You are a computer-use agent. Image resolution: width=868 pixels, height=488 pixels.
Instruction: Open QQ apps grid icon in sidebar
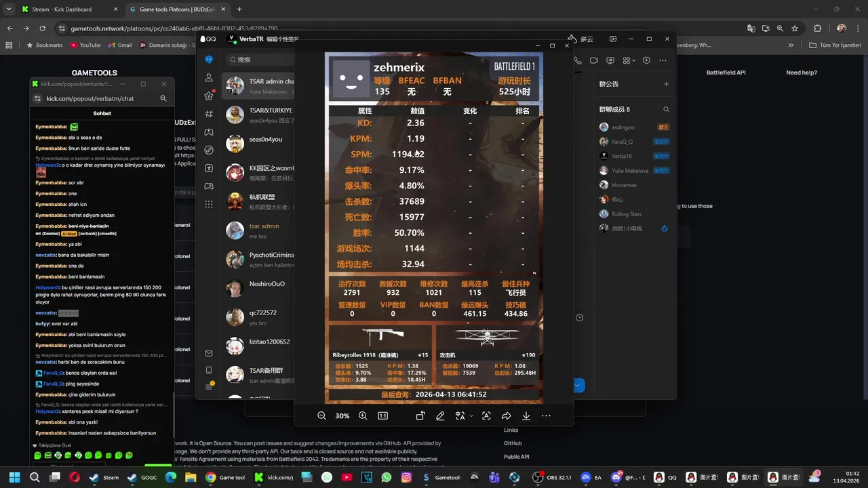point(209,204)
